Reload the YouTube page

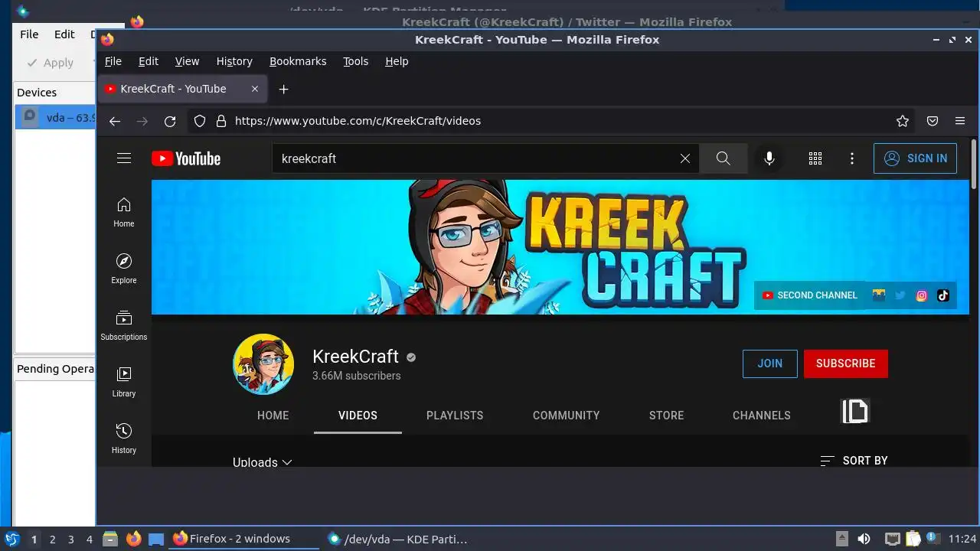[170, 121]
